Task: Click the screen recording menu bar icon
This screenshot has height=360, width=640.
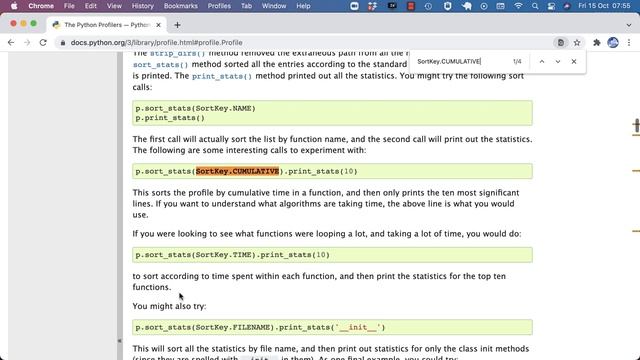Action: [x=354, y=6]
